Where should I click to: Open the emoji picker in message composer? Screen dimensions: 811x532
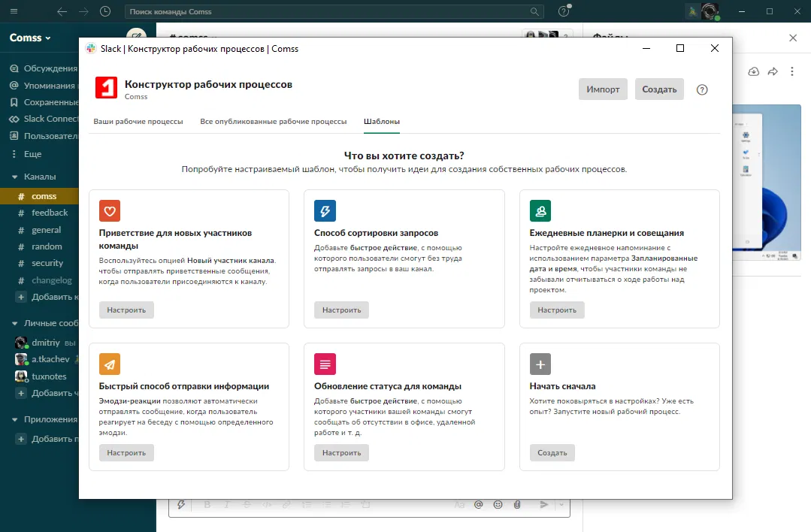pos(498,505)
